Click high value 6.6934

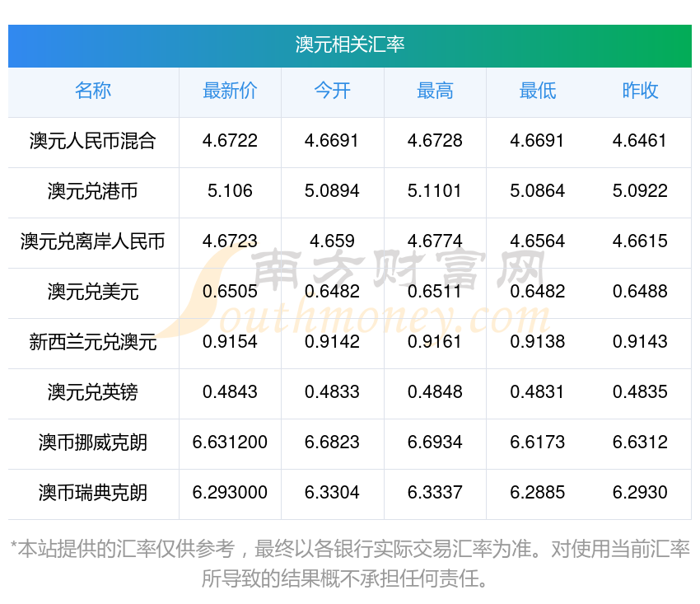tap(435, 442)
